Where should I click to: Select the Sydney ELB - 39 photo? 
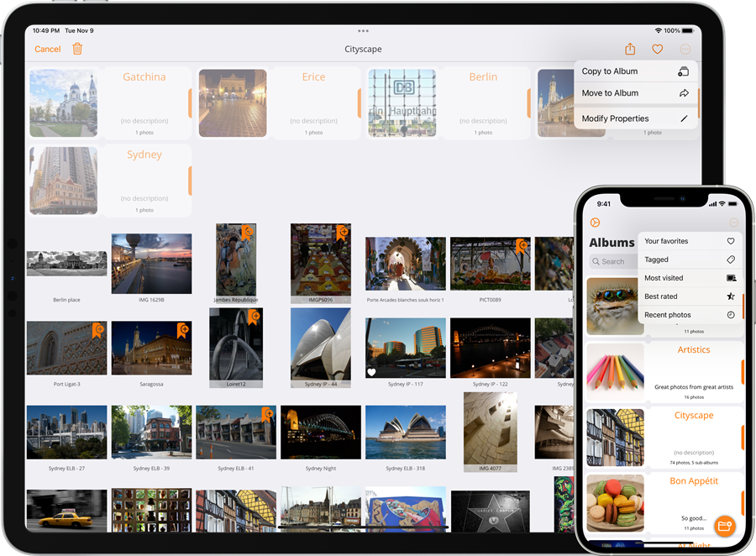(x=151, y=432)
